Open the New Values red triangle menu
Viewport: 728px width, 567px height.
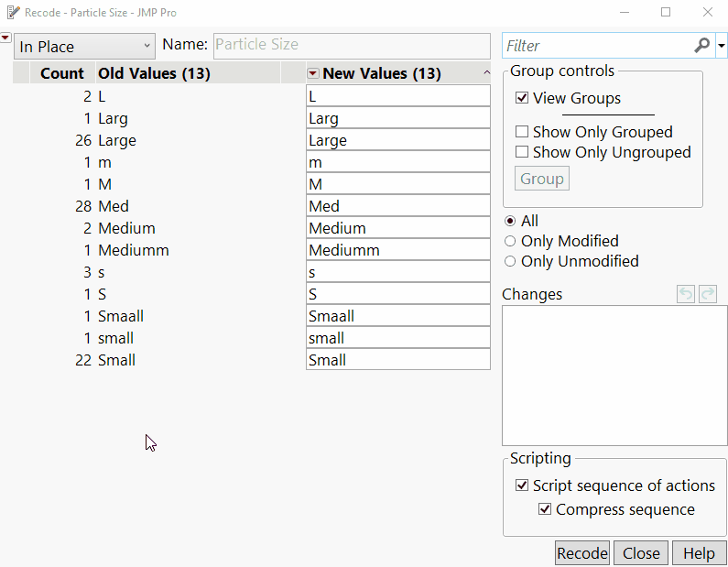point(313,74)
